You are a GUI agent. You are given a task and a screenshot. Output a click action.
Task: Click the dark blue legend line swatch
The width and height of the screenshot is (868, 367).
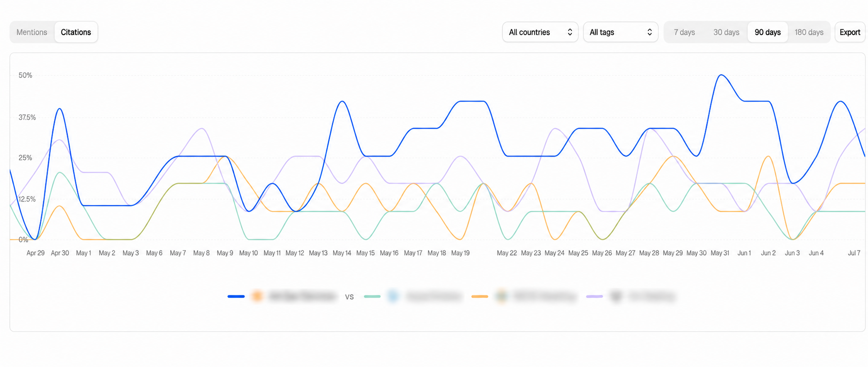236,296
